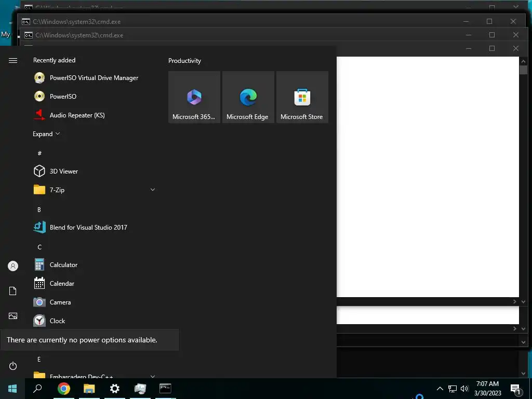Click scroll right arrow under white pane
Image resolution: width=532 pixels, height=399 pixels.
(x=515, y=301)
